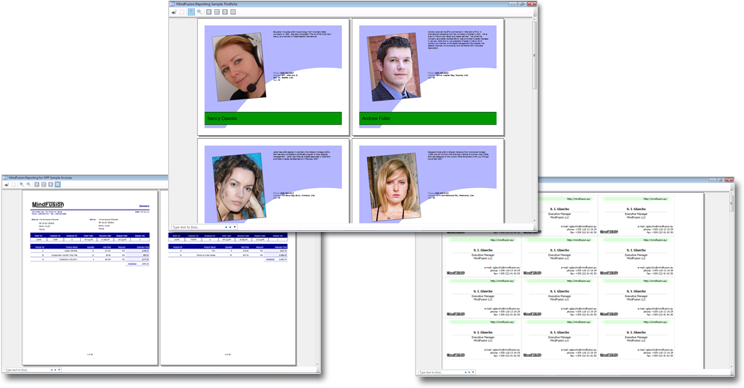Image resolution: width=744 pixels, height=388 pixels.
Task: Fit page width in Invoices toolbar
Action: point(44,185)
